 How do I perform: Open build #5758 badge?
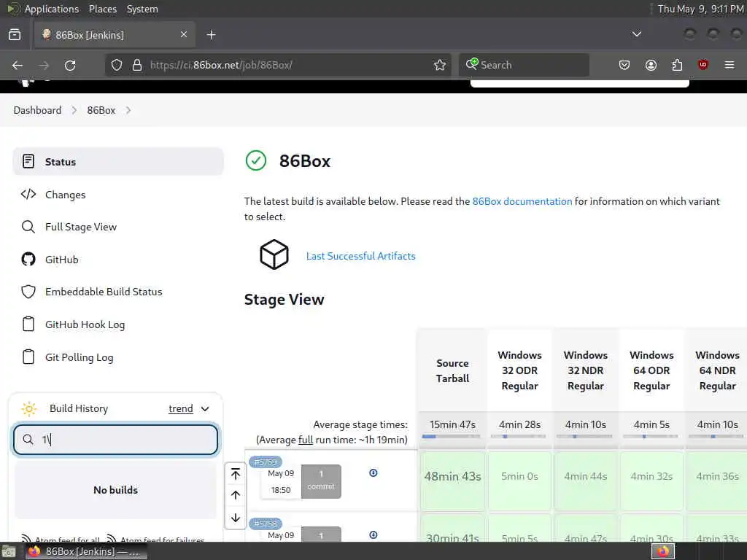click(x=266, y=524)
